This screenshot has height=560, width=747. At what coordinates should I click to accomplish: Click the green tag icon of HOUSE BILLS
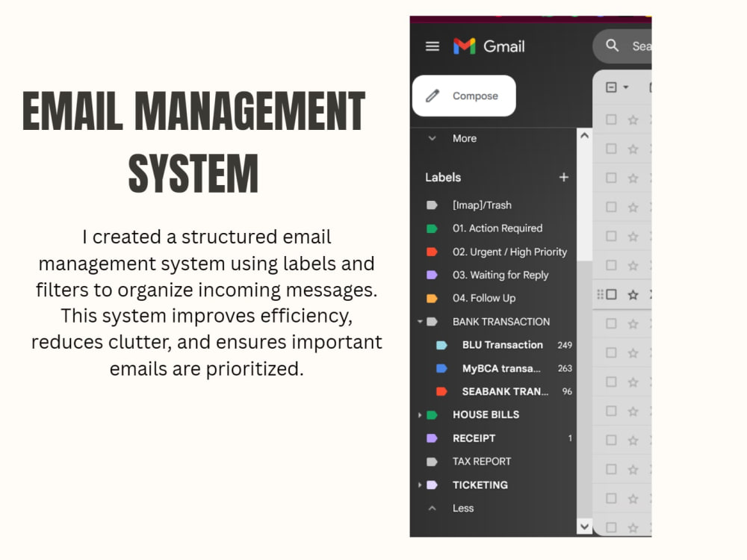click(432, 414)
